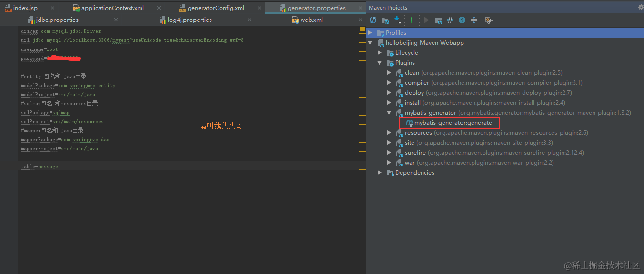
Task: Reimport all Maven projects
Action: point(373,20)
